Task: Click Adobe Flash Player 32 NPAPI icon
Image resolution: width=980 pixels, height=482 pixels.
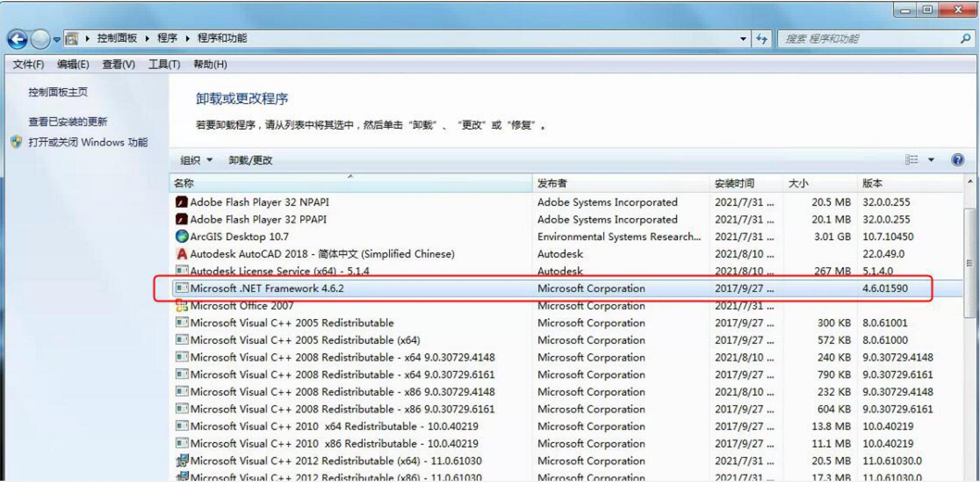Action: pyautogui.click(x=182, y=202)
